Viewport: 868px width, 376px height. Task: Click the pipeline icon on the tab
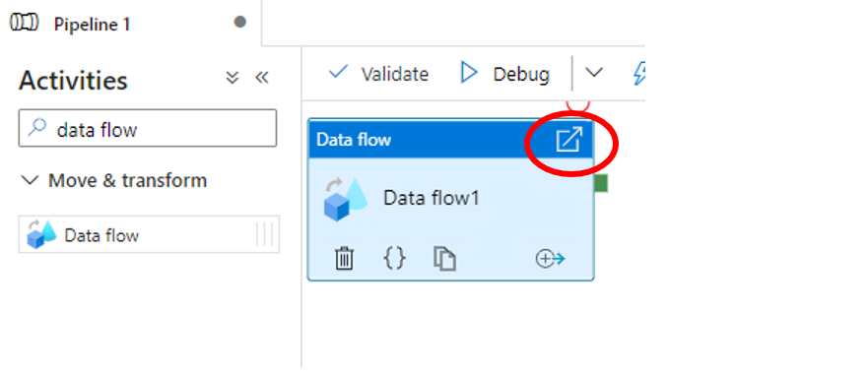(x=25, y=24)
